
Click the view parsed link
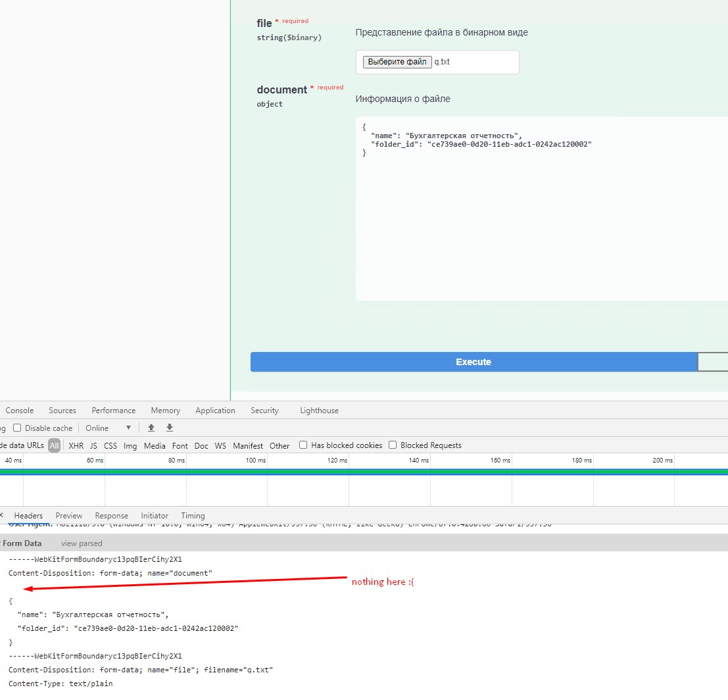point(81,543)
